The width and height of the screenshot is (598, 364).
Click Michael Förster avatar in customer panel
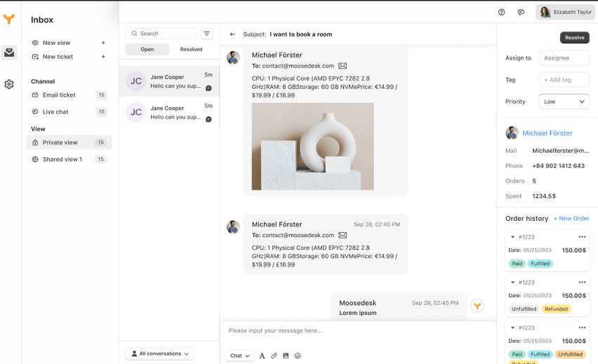click(x=512, y=133)
